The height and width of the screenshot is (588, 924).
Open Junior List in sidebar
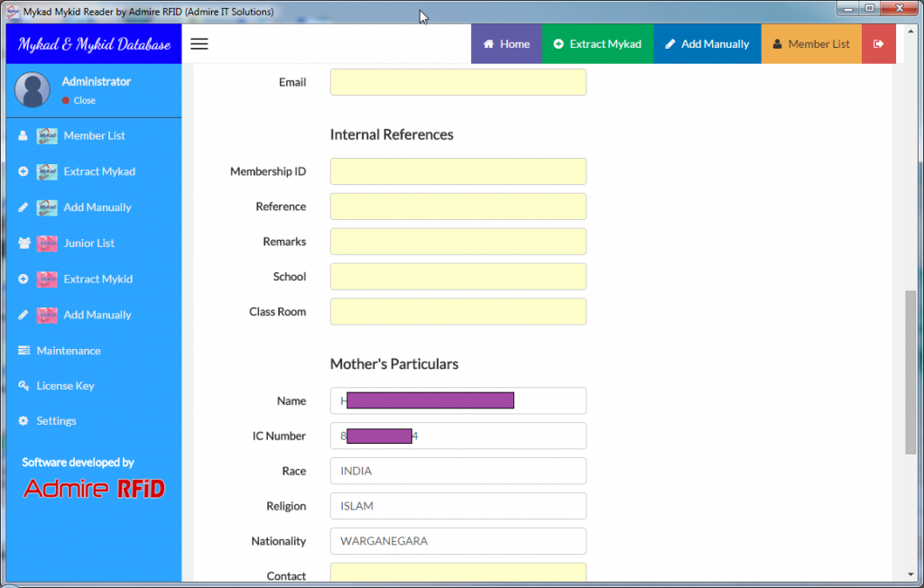click(88, 243)
